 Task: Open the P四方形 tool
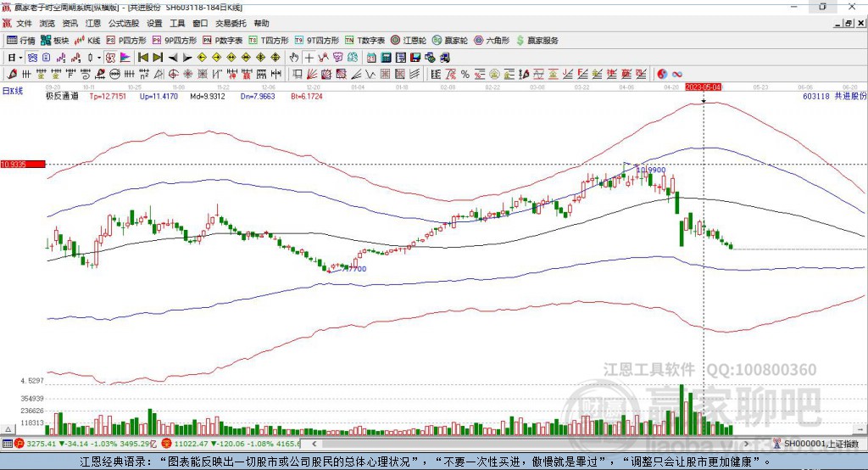126,41
